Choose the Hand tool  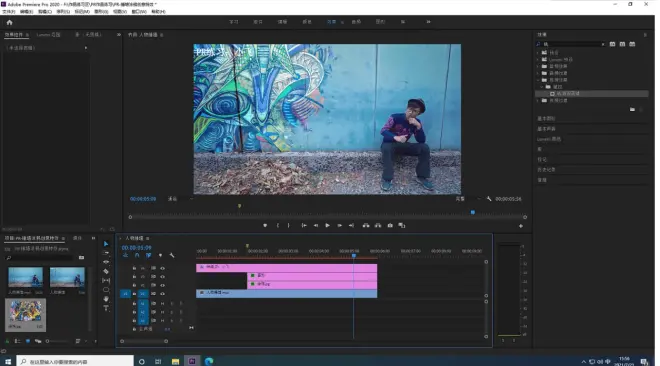coord(106,299)
